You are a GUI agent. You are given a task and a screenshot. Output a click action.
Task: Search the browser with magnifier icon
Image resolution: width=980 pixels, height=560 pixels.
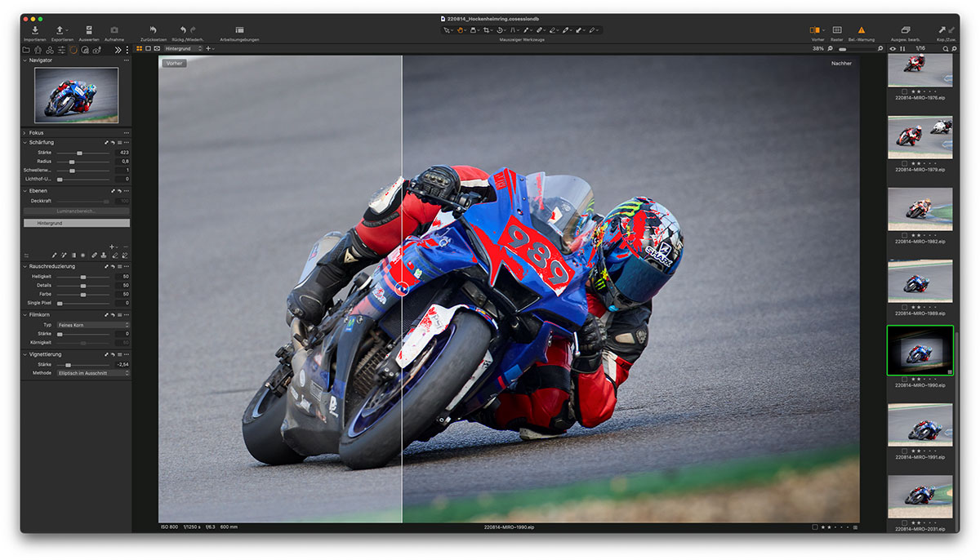[x=946, y=49]
